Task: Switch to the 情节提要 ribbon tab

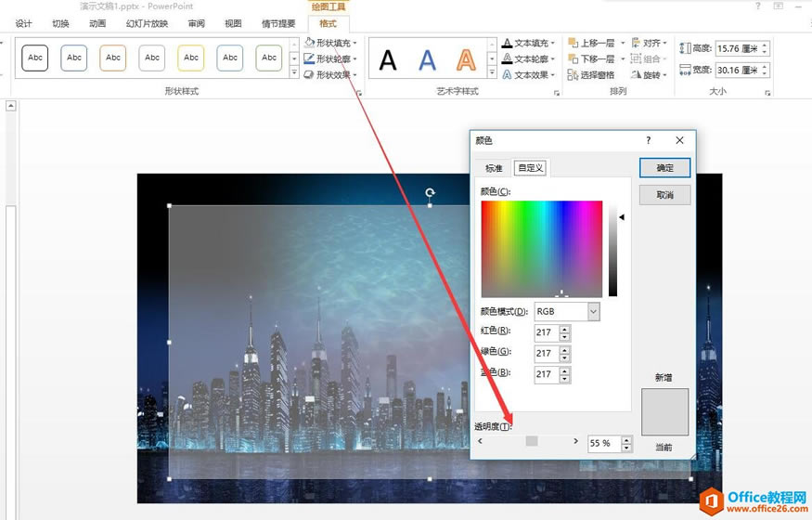Action: 278,24
